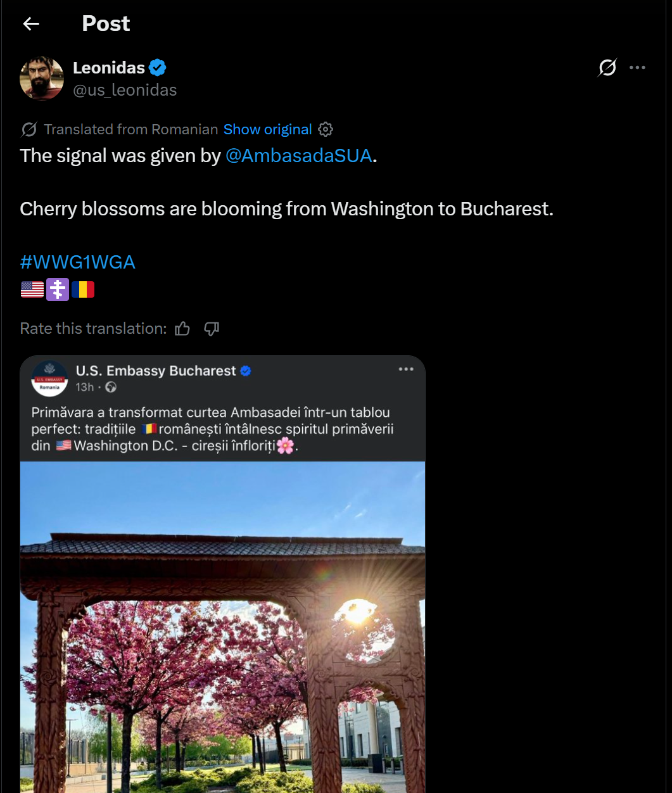Viewport: 672px width, 793px height.
Task: Open the #WWG1WGA hashtag
Action: tap(77, 262)
